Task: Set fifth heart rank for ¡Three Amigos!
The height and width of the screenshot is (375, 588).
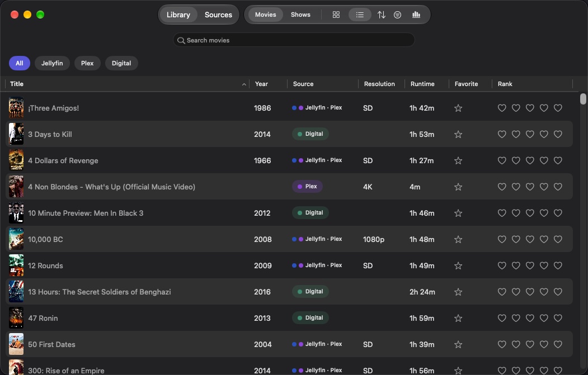Action: [x=558, y=108]
